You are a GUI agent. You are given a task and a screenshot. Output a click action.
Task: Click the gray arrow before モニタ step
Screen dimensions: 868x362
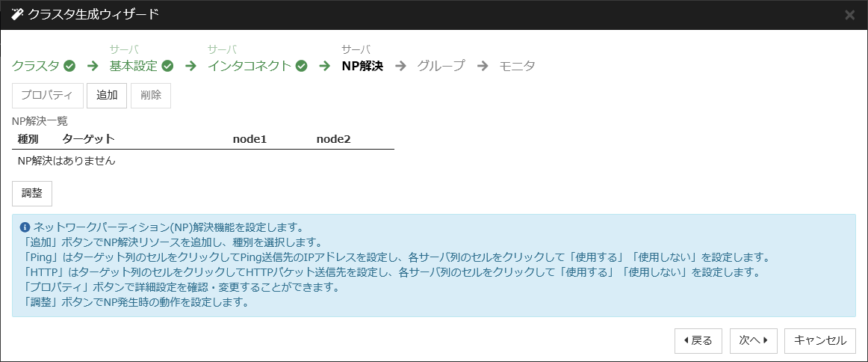pos(483,66)
